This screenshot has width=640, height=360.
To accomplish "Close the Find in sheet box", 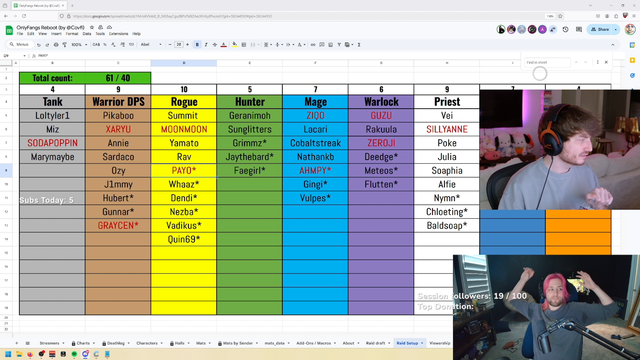I will point(606,62).
